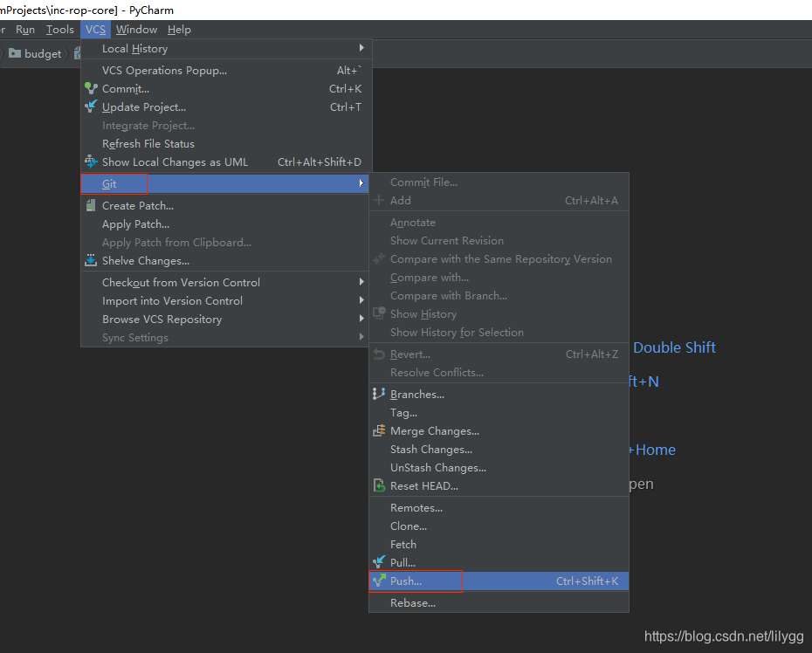Click the Reset HEAD icon
812x653 pixels.
click(x=379, y=485)
